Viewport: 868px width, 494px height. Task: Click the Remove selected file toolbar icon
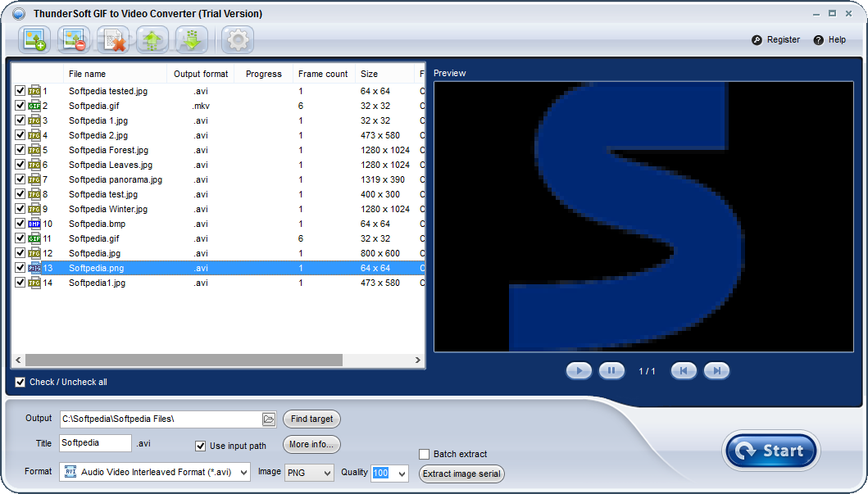point(74,40)
